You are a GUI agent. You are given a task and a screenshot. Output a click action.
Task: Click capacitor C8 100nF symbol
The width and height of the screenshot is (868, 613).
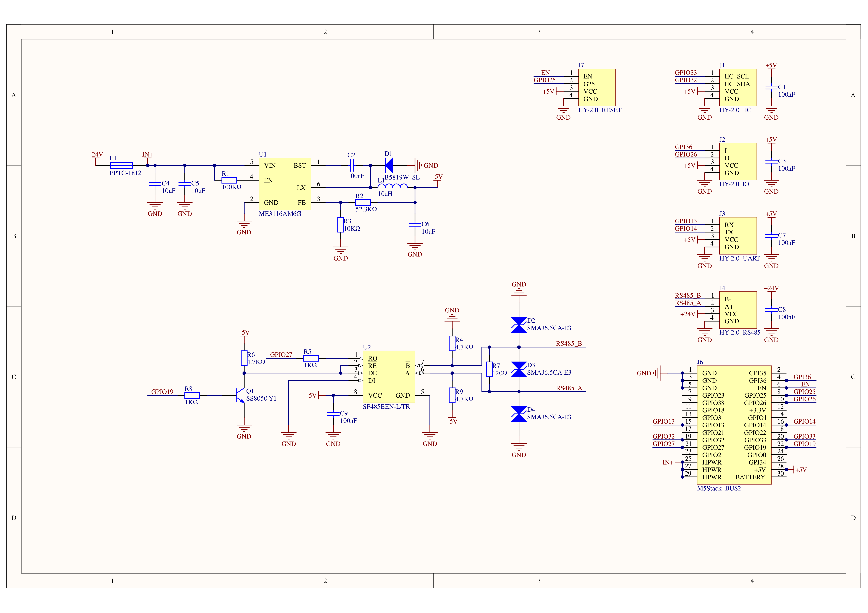click(771, 310)
